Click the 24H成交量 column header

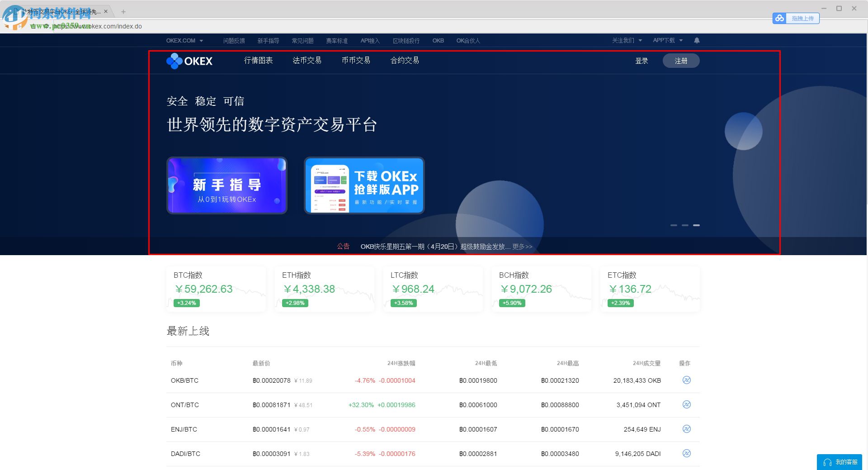click(x=646, y=363)
